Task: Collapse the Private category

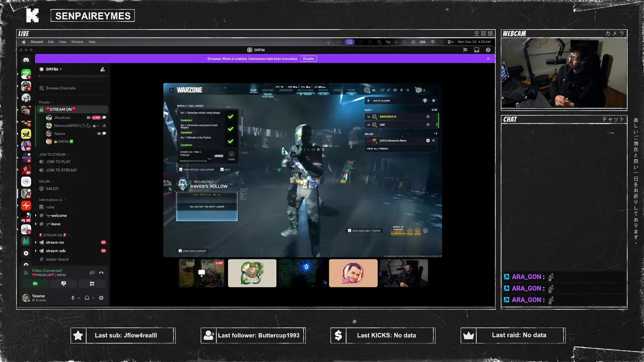Action: pos(45,102)
